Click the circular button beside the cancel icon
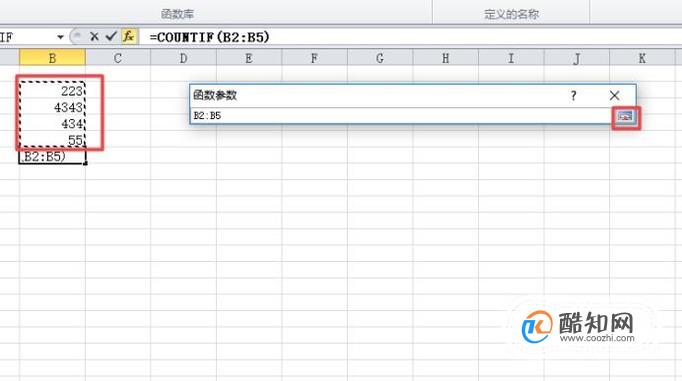 point(77,37)
